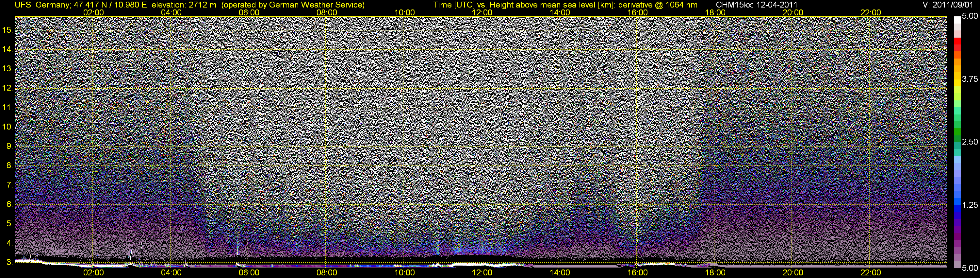The width and height of the screenshot is (980, 278).
Task: Pick the red segment of the colorbar
Action: (x=957, y=41)
